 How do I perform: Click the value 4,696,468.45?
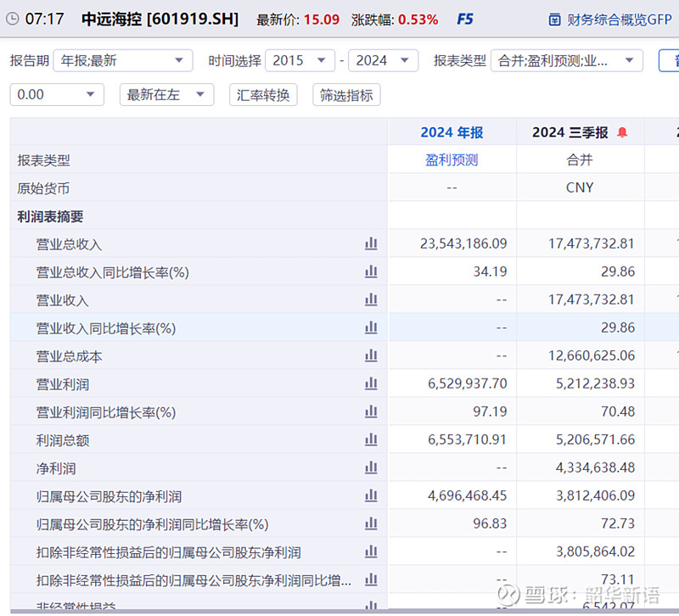point(468,496)
